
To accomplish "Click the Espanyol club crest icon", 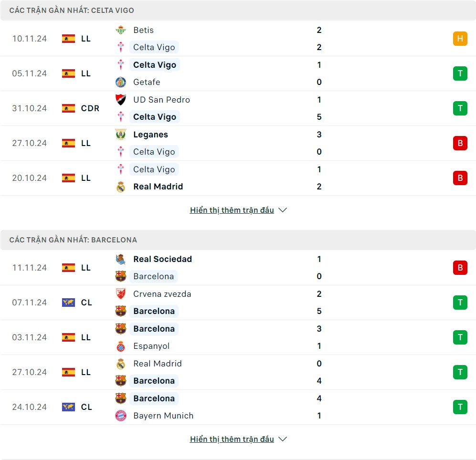I will [x=120, y=346].
